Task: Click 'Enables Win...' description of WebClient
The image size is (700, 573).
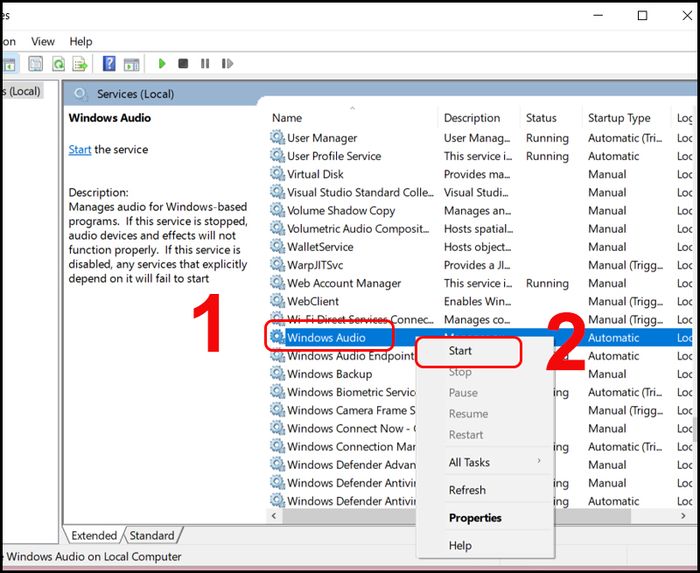Action: 477,301
